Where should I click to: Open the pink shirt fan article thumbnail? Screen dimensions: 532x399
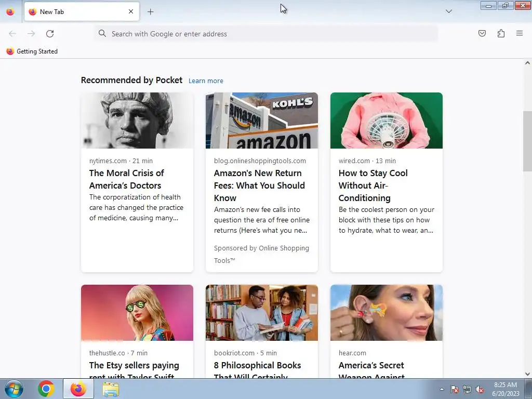pyautogui.click(x=387, y=121)
